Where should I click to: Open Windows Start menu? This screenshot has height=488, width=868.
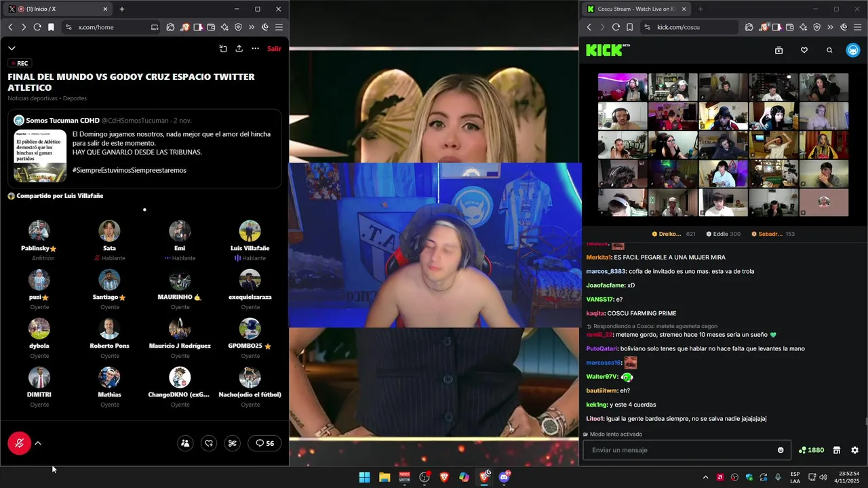[x=364, y=477]
